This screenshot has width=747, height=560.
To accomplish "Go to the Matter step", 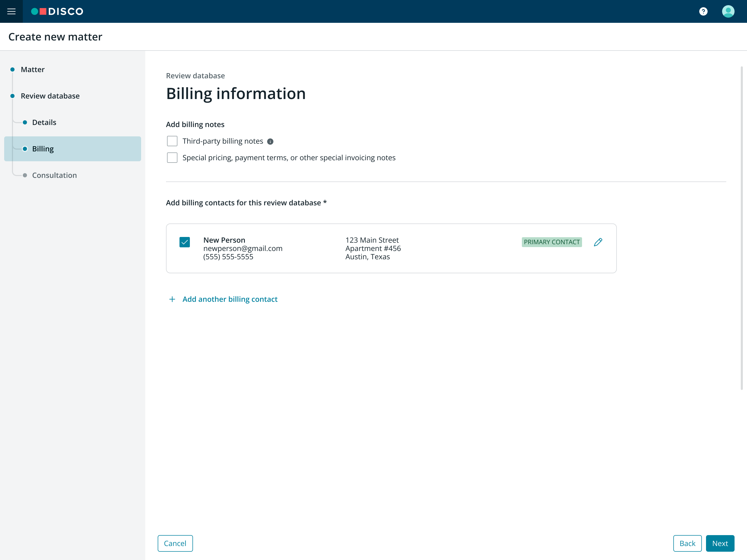I will click(32, 69).
